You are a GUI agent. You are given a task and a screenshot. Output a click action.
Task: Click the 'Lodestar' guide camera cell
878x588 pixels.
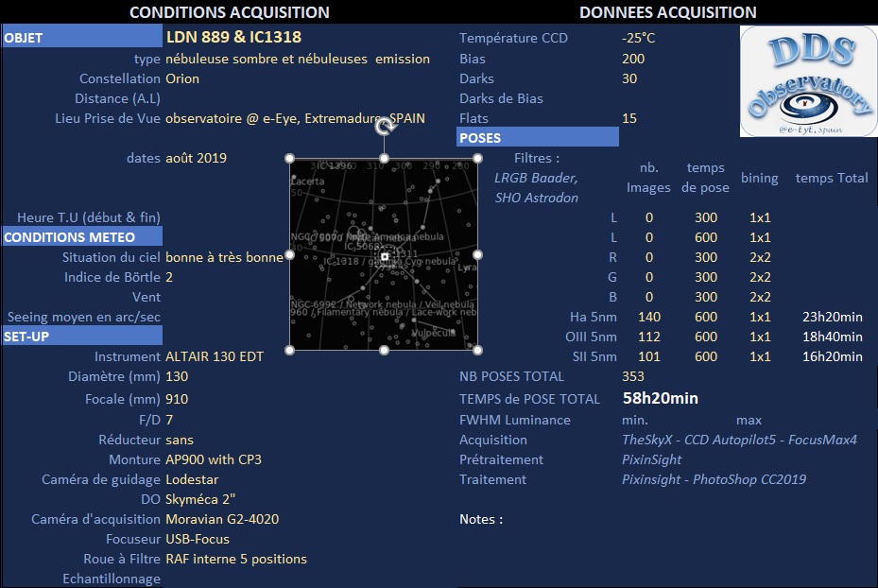tap(192, 479)
